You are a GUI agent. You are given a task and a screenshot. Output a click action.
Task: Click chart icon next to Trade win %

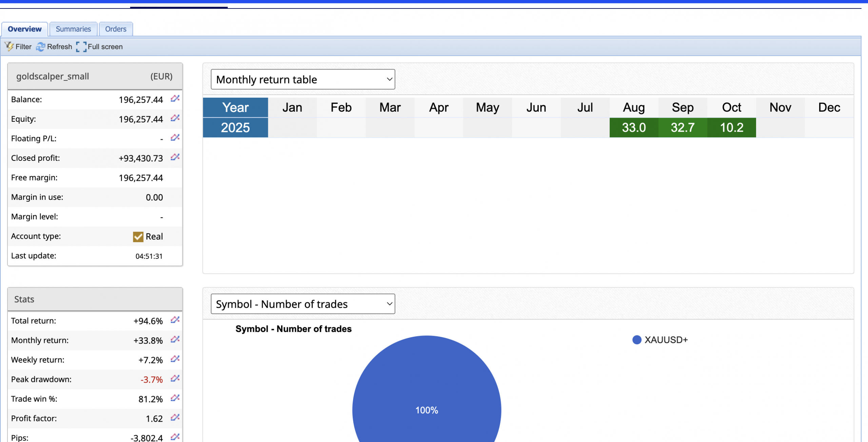coord(175,398)
